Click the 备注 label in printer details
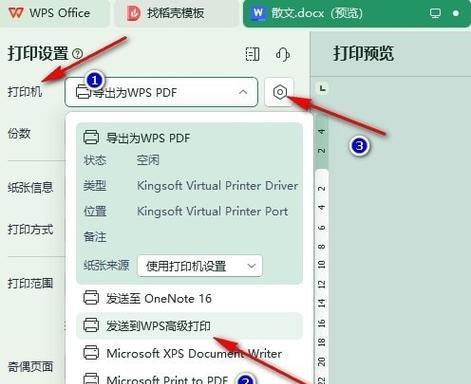This screenshot has height=384, width=471. tap(95, 237)
